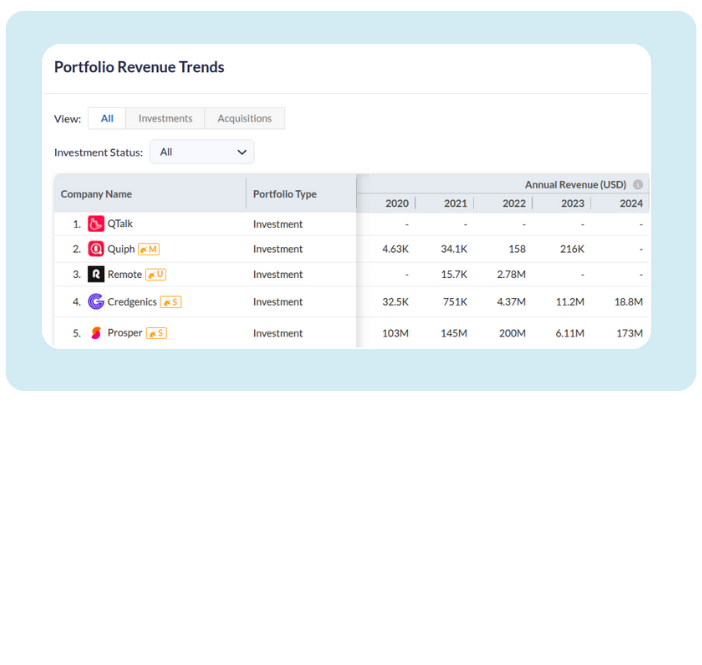Select Prosper's 173M revenue cell
702x665 pixels.
(x=629, y=333)
